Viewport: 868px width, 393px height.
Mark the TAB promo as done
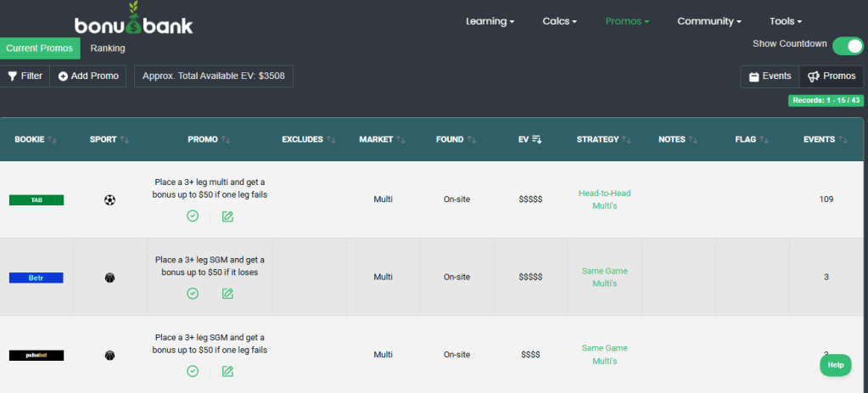[x=193, y=216]
